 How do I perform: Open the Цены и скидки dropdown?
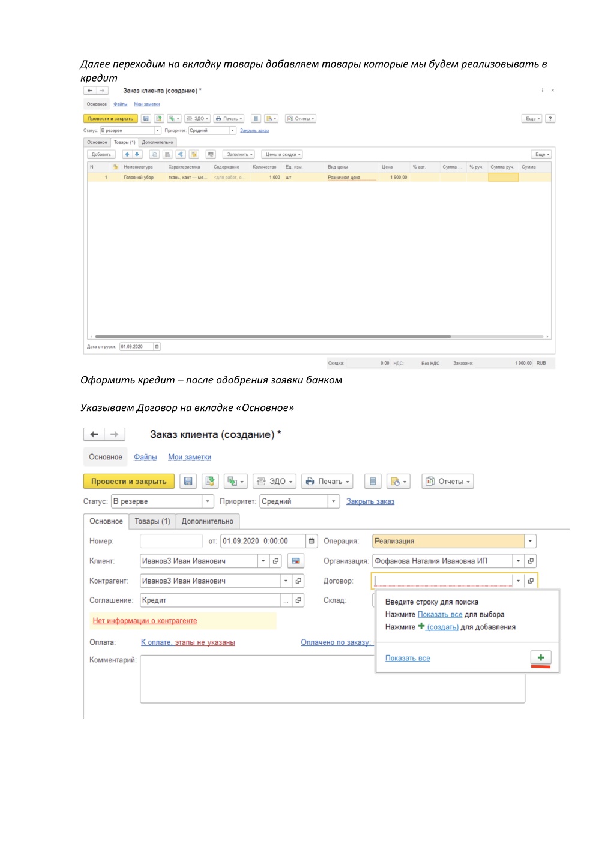point(282,154)
